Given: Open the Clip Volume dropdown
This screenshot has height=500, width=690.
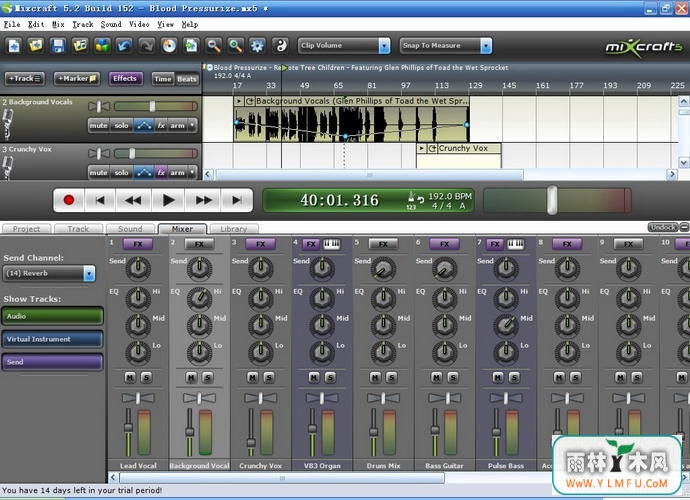Looking at the screenshot, I should [x=344, y=45].
